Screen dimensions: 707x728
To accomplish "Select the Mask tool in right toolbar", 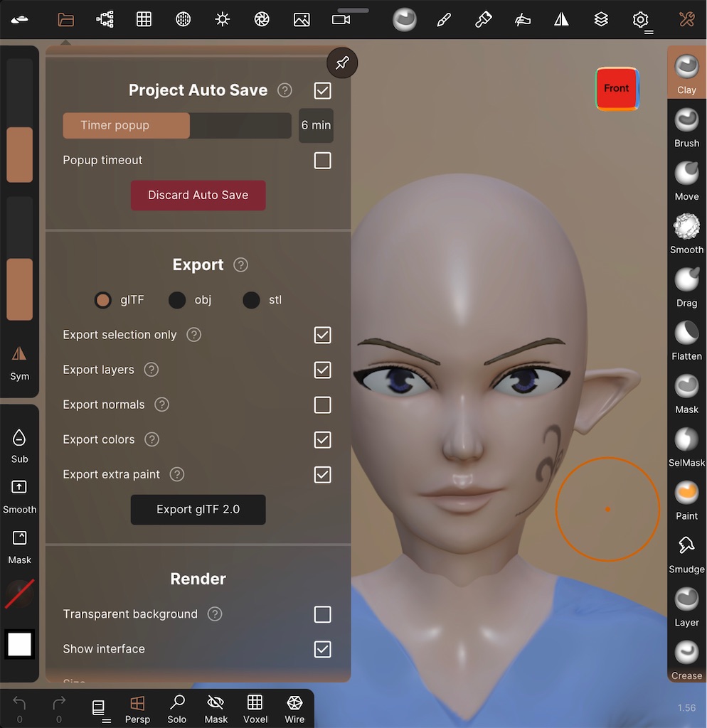I will [686, 394].
